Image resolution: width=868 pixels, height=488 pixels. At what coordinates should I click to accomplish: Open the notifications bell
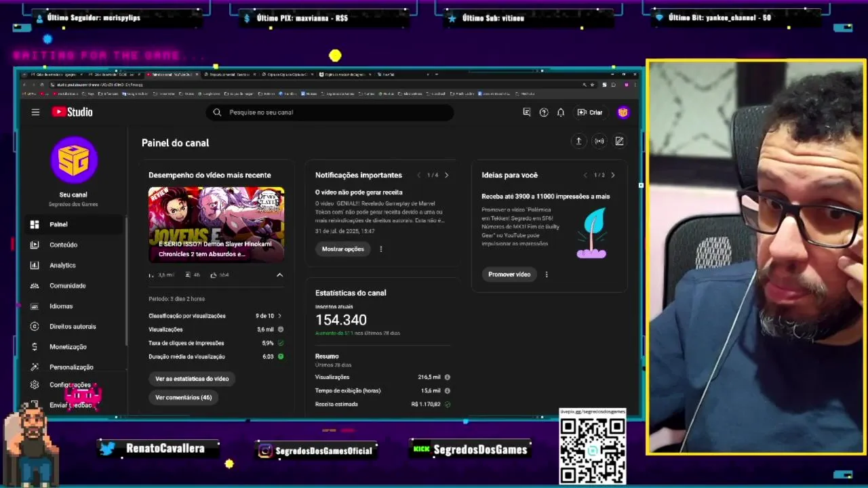click(x=561, y=113)
